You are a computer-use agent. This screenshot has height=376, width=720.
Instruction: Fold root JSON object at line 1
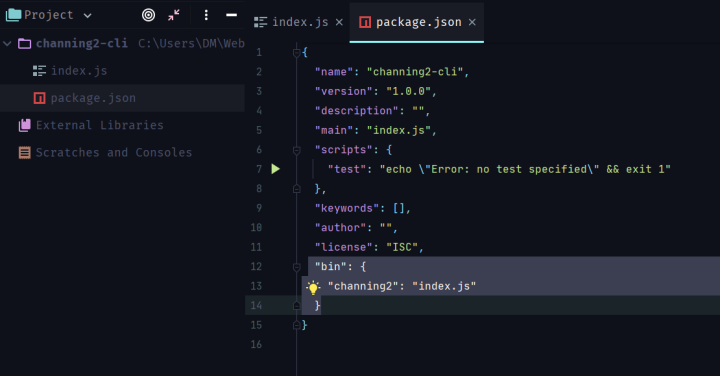point(297,53)
